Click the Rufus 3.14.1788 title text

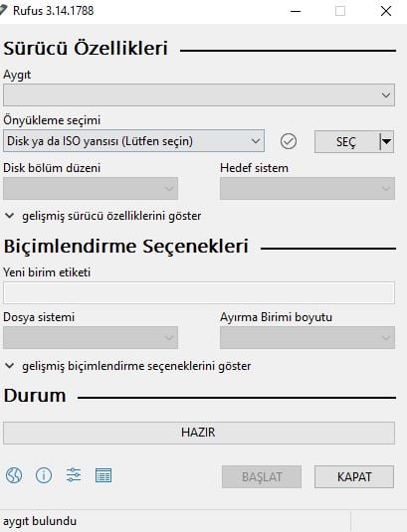(54, 11)
